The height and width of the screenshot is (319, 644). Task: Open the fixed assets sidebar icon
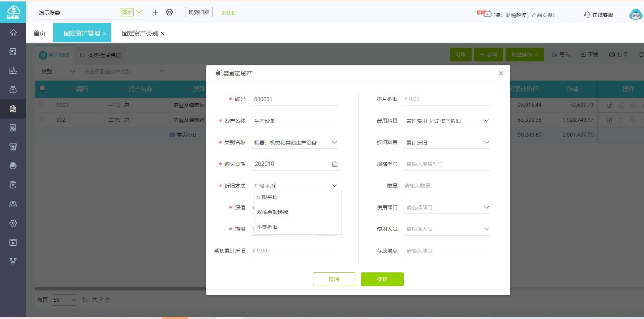13,109
